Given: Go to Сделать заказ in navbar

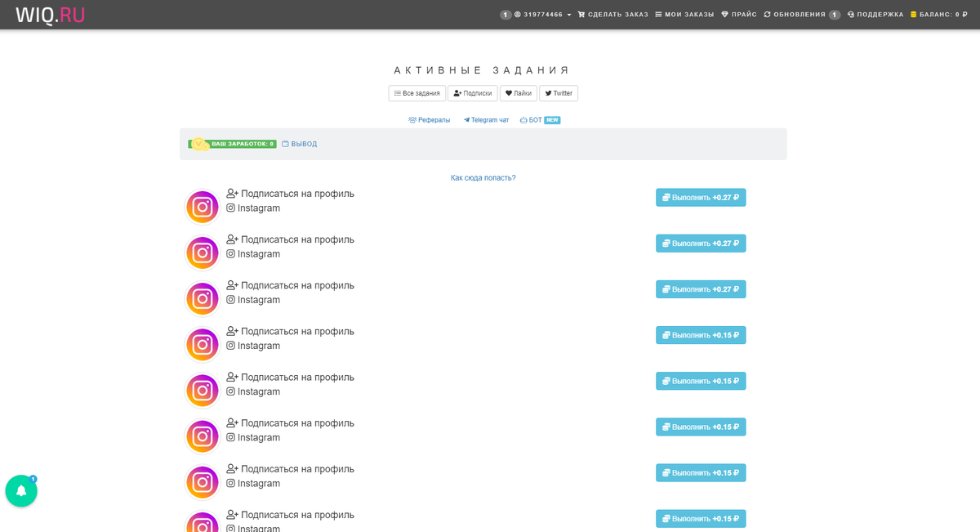Looking at the screenshot, I should pyautogui.click(x=613, y=15).
